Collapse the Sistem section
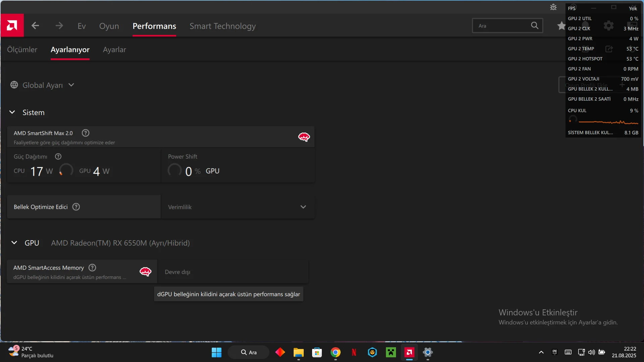This screenshot has height=362, width=644. (12, 112)
